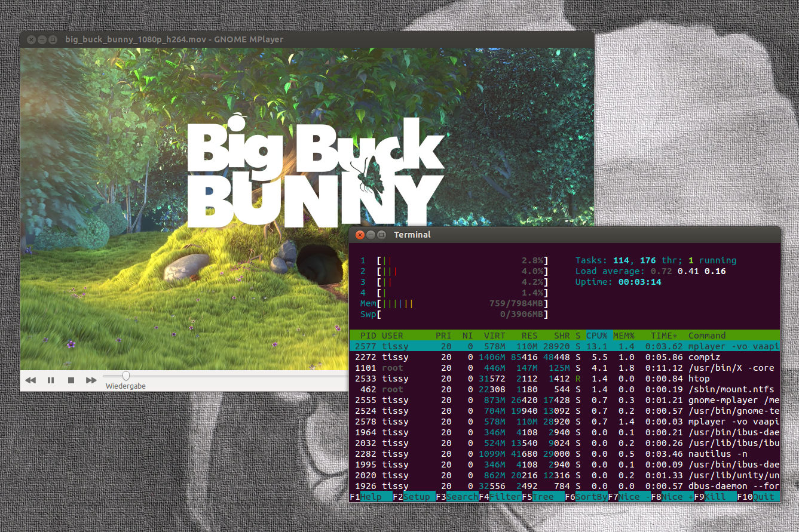
Task: Select the gnome-mplayer process row
Action: pos(565,400)
